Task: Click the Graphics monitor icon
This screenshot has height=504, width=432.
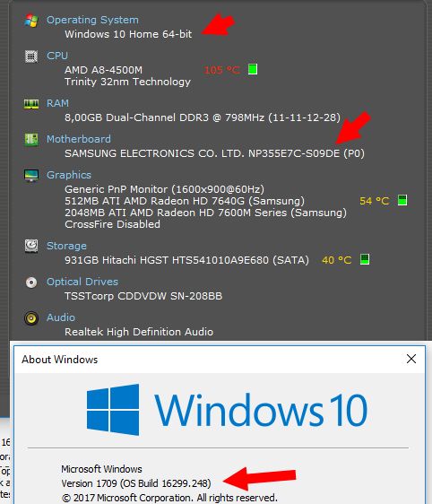Action: pyautogui.click(x=31, y=175)
